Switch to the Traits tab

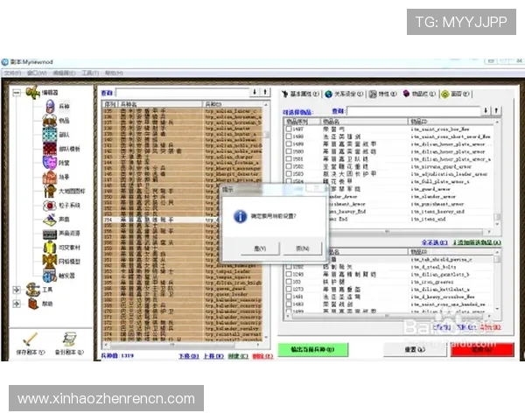tap(383, 94)
